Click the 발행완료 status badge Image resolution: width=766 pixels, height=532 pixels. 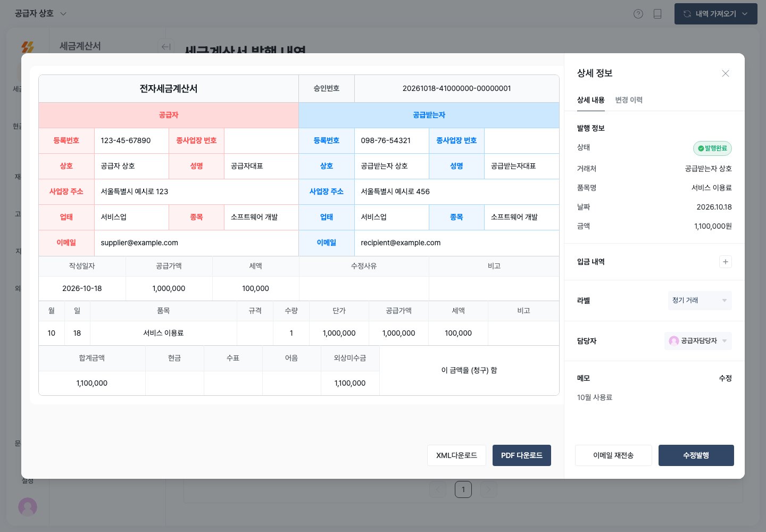pyautogui.click(x=712, y=148)
